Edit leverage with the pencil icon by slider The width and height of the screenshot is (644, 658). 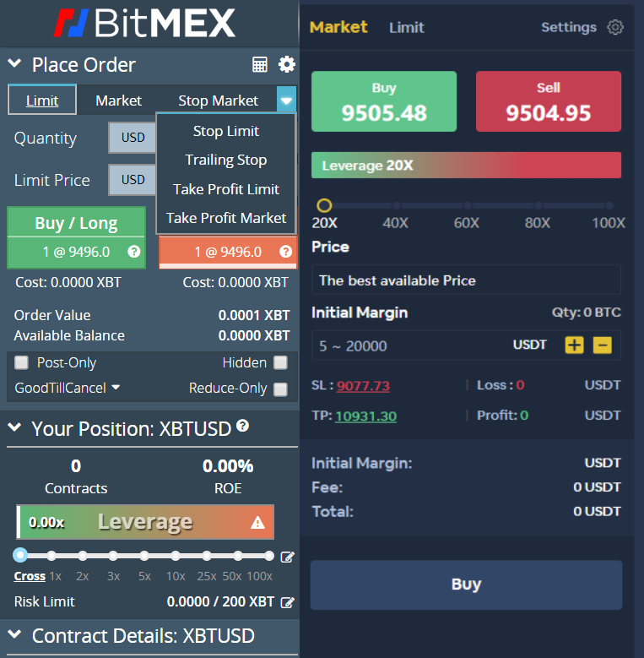tap(287, 557)
